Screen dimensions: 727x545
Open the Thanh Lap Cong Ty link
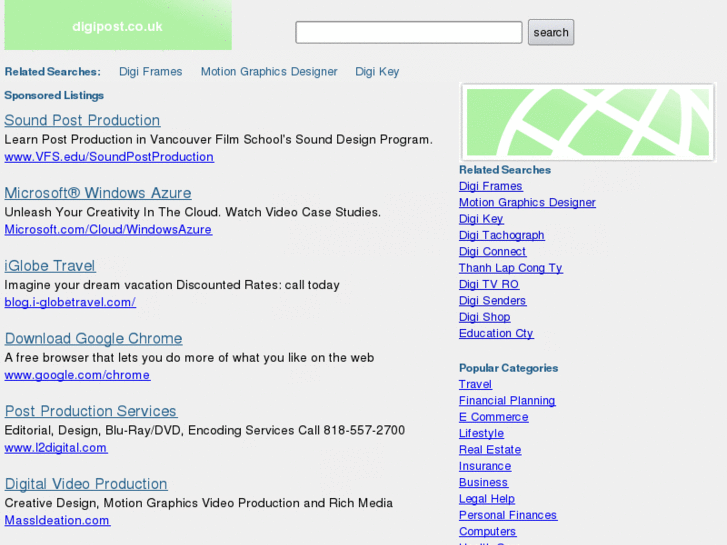pyautogui.click(x=510, y=268)
